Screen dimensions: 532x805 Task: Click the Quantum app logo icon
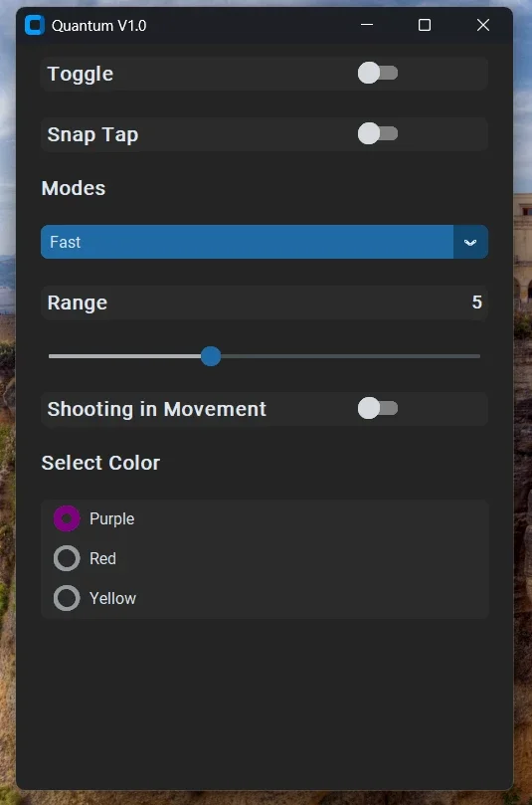pos(35,25)
